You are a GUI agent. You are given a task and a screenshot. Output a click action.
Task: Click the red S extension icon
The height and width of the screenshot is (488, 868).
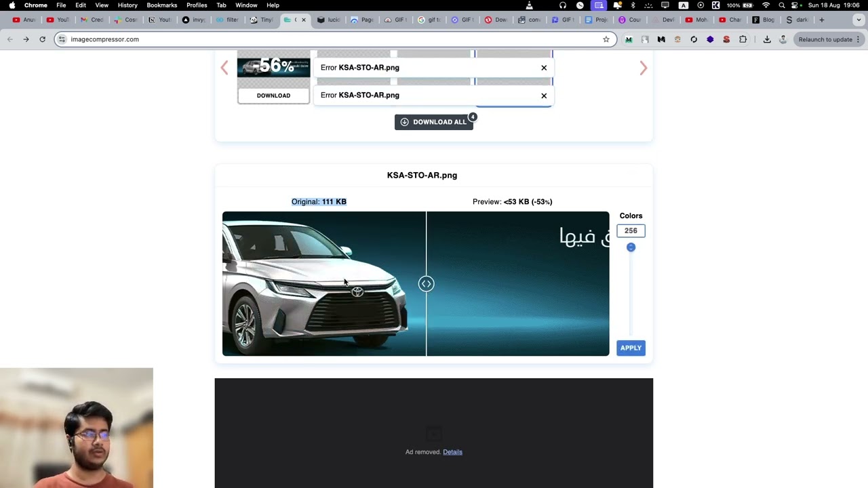coord(726,39)
